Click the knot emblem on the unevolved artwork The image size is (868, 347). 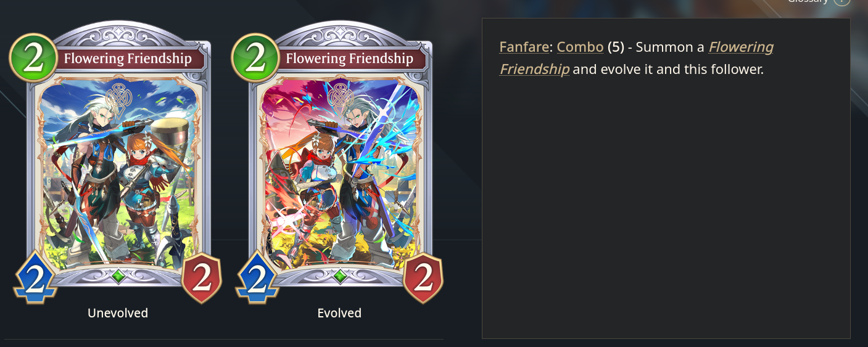pos(118,97)
